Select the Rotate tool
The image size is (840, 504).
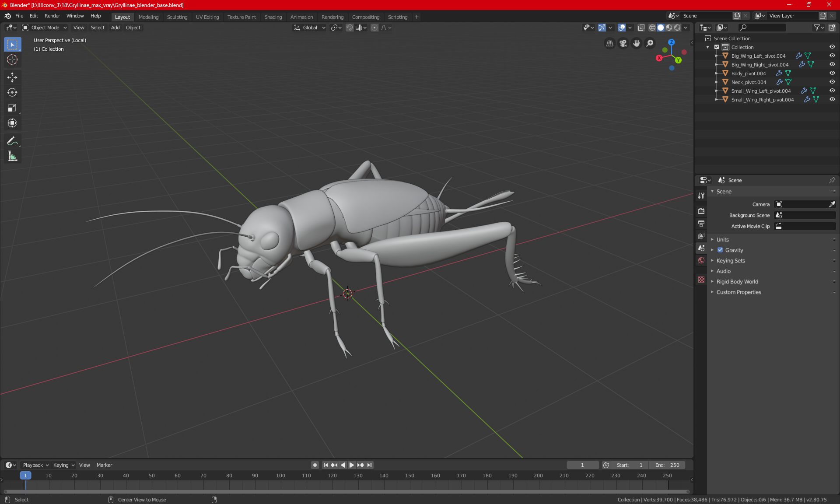click(x=12, y=92)
